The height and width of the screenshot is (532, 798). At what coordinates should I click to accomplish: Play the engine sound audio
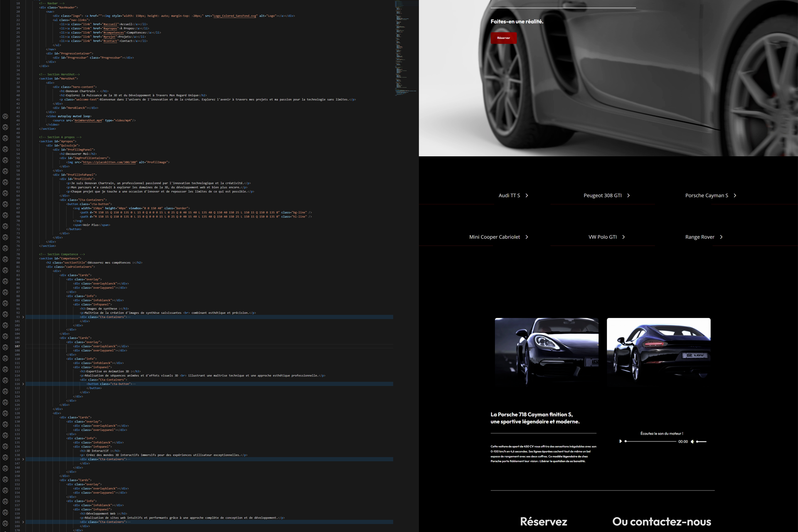pyautogui.click(x=621, y=441)
